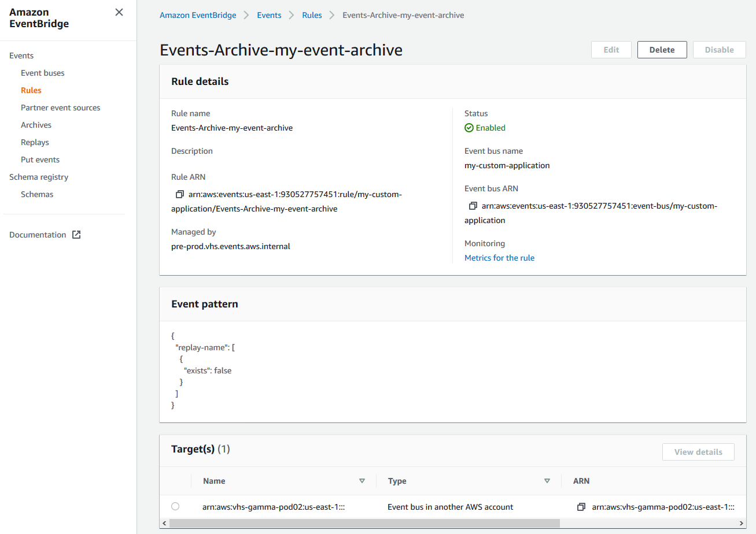Close the Amazon EventBridge navigation panel
The image size is (756, 534).
tap(119, 12)
